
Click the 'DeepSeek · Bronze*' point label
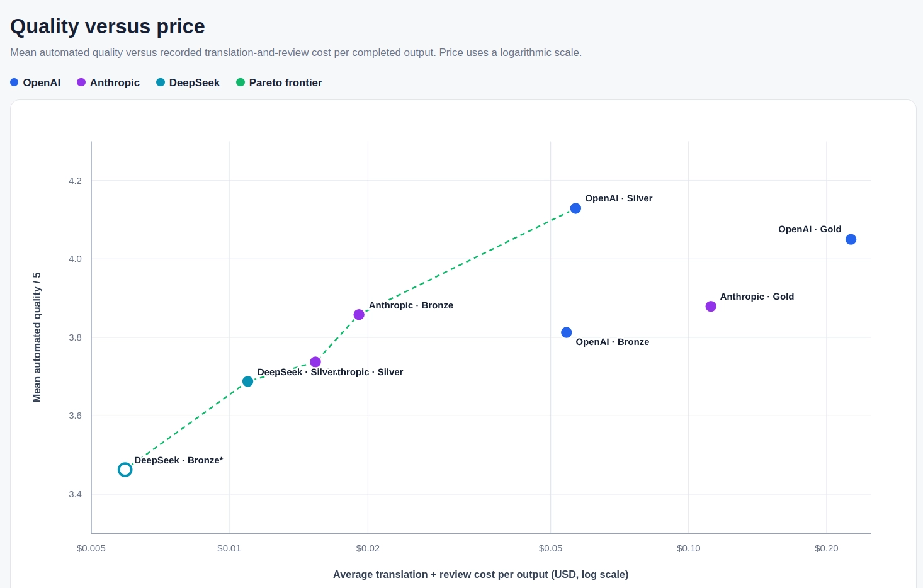click(179, 460)
